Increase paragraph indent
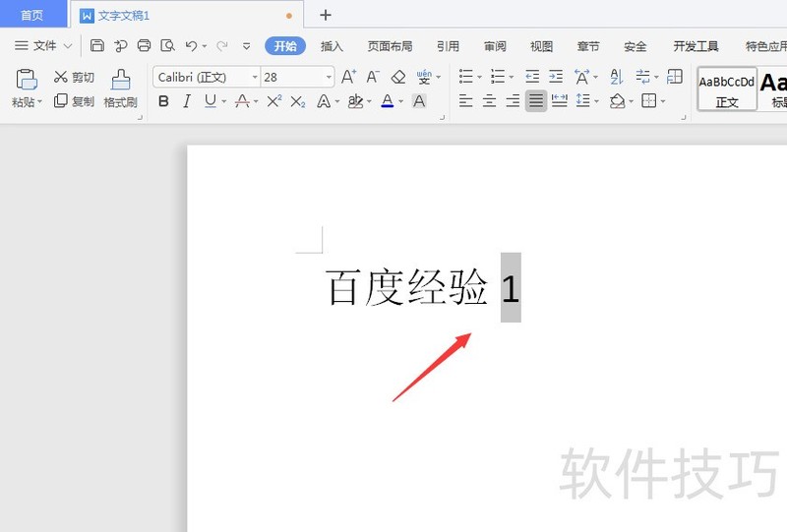The height and width of the screenshot is (532, 787). tap(556, 77)
